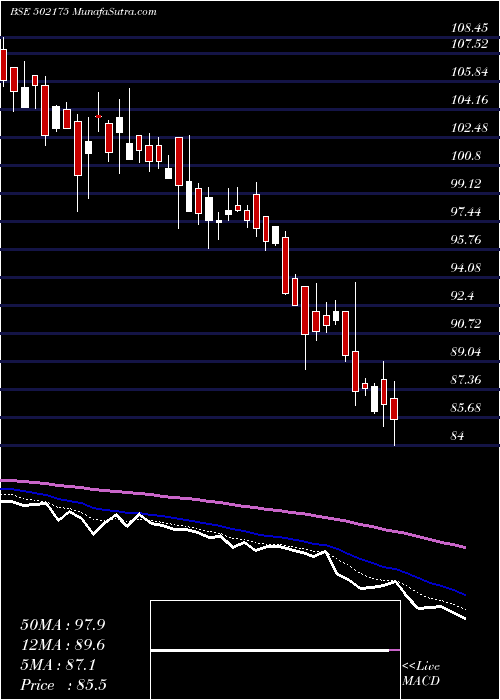Click the 84 price level label
The width and height of the screenshot is (500, 700).
458,436
